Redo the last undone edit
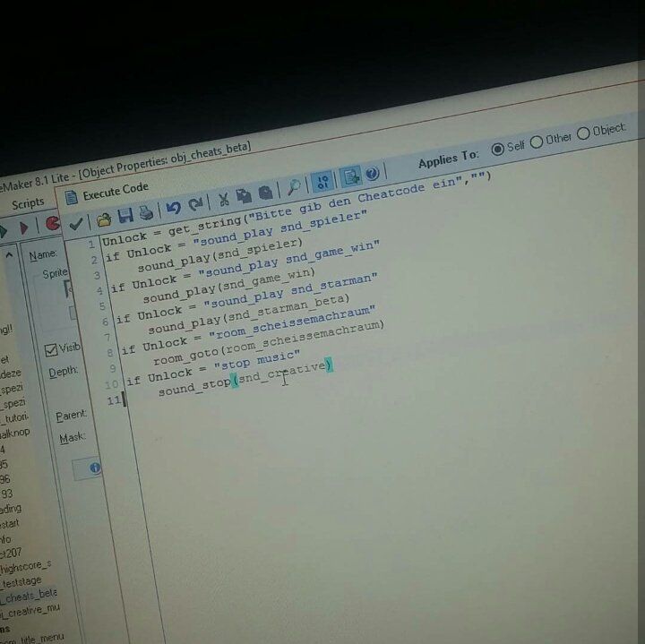645x644 pixels. point(195,204)
